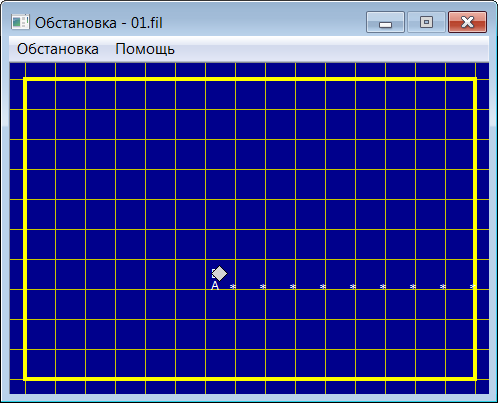Minimize the Обстановка window
Screen dimensions: 498x403
[x=385, y=22]
